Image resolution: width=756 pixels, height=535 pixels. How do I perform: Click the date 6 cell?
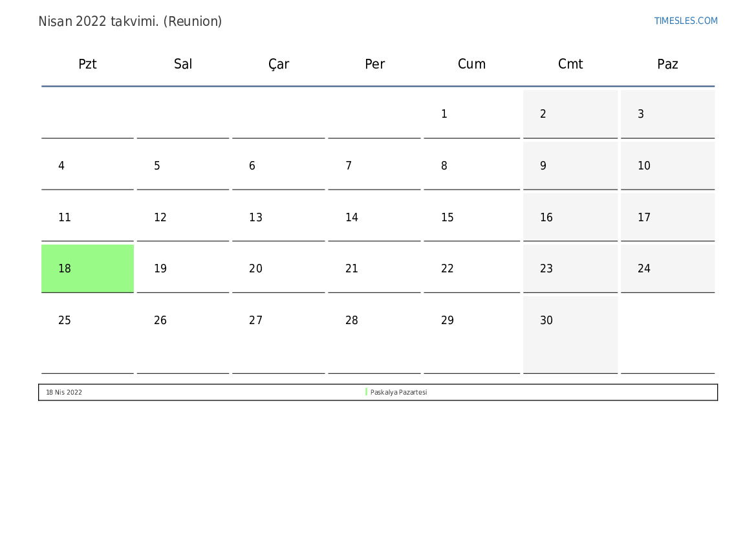(x=279, y=166)
